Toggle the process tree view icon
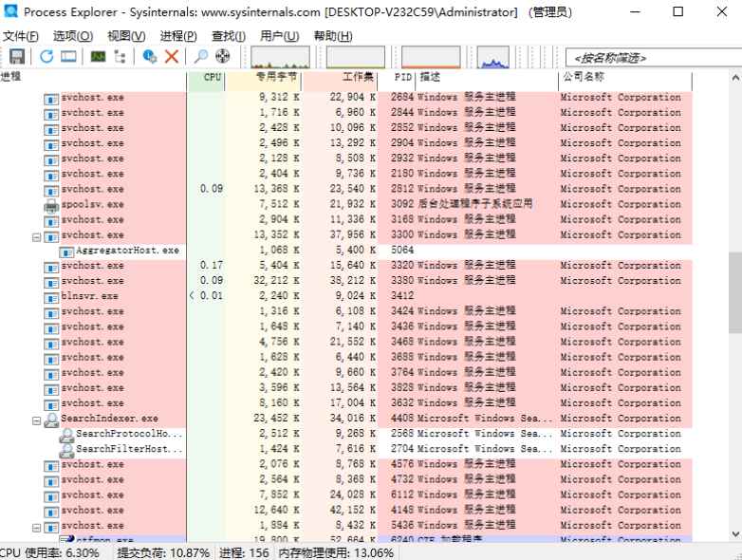This screenshot has height=560, width=742. pos(121,57)
